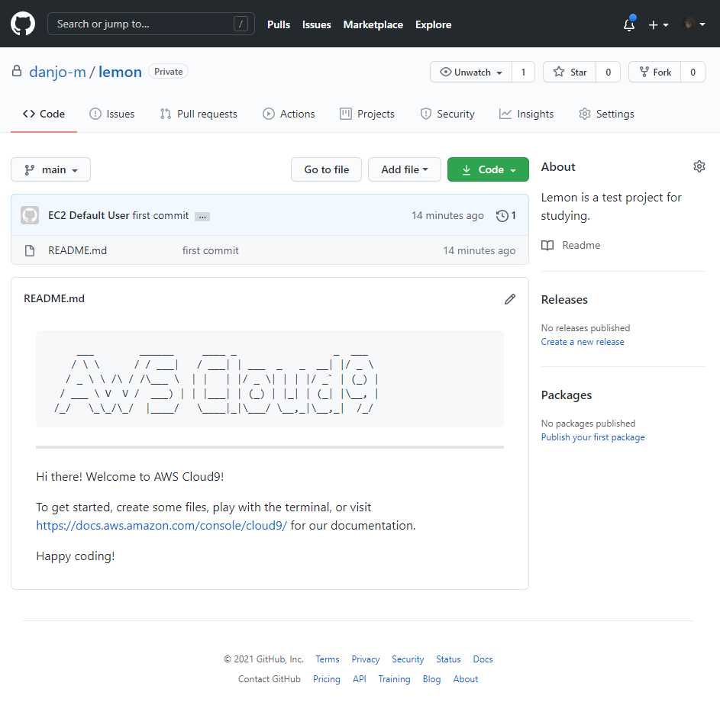Open the lemon repository link
The width and height of the screenshot is (720, 728).
point(120,72)
